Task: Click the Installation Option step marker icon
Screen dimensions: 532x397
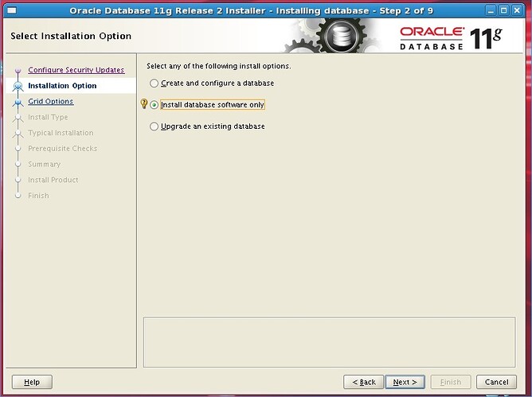Action: 17,86
